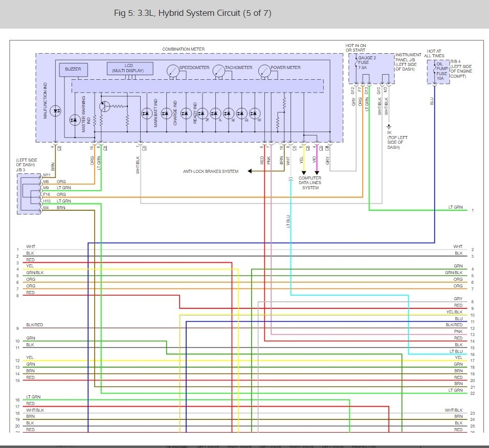Viewport: 489px width, 448px height.
Task: Click the transistor symbol inside combination meter
Action: pos(105,106)
